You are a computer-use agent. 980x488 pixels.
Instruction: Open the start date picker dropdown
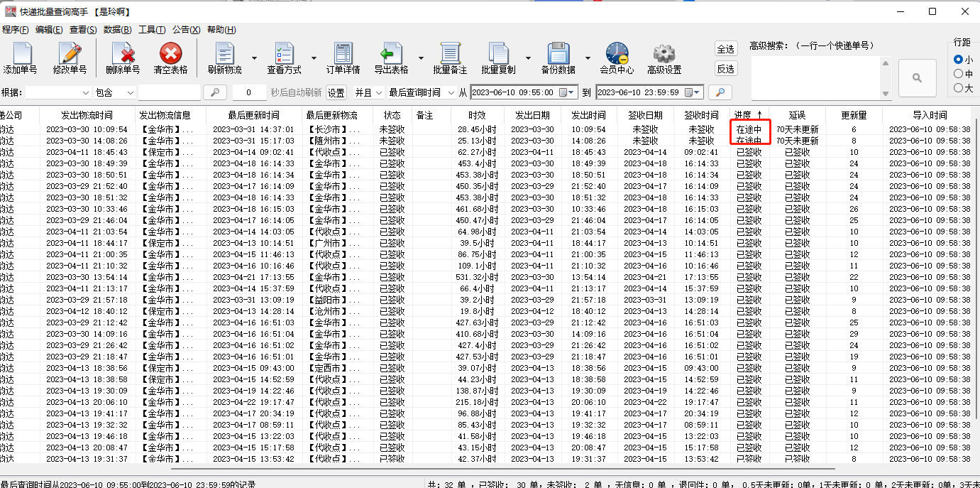tap(571, 92)
